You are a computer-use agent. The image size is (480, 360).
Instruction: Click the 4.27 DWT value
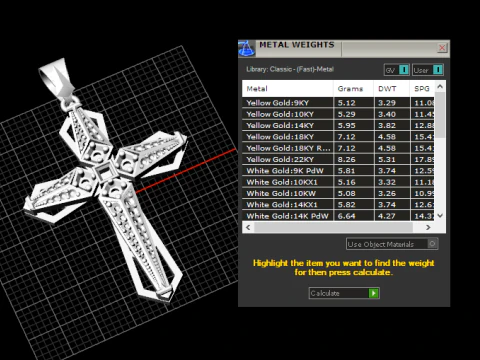[387, 216]
